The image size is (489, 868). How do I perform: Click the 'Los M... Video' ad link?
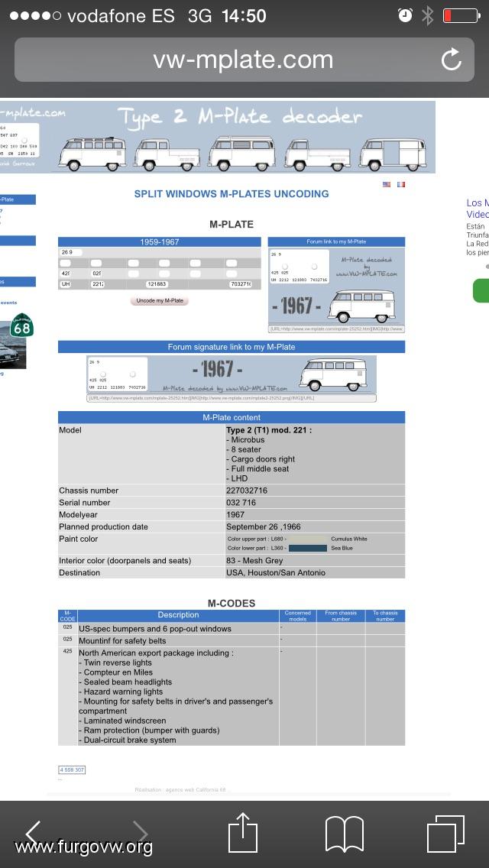click(478, 208)
